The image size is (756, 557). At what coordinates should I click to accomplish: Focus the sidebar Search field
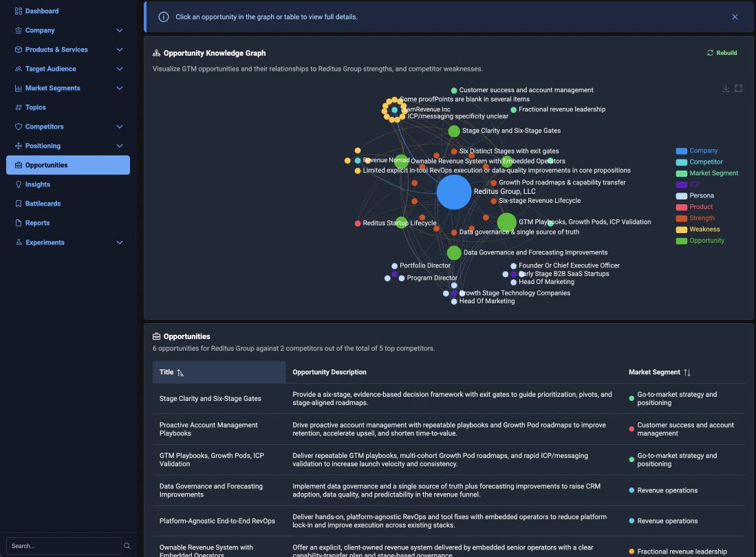[64, 546]
